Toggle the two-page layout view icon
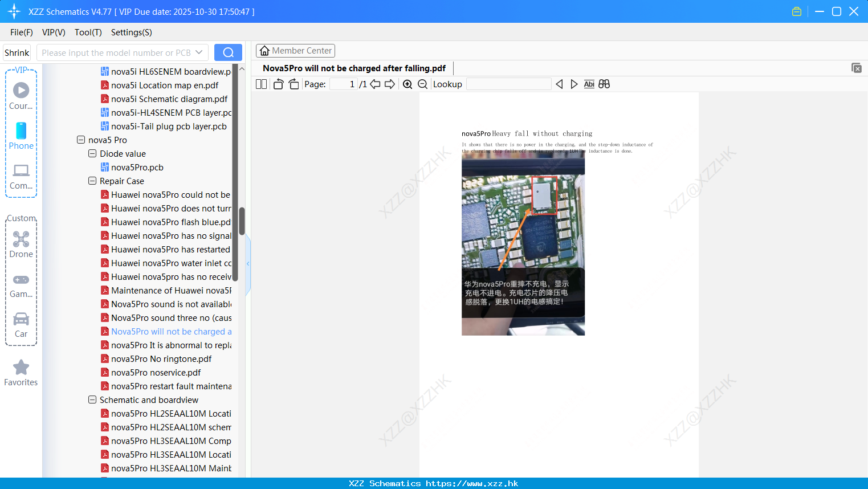 click(261, 84)
